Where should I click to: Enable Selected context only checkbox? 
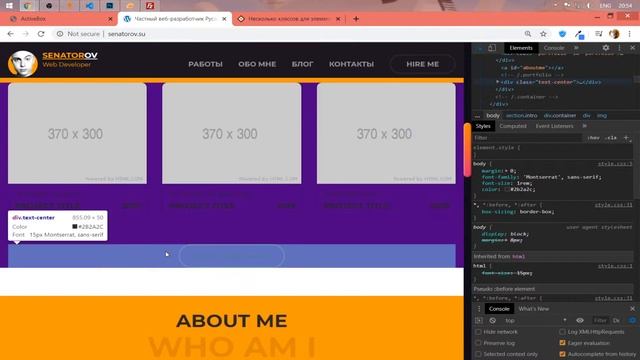(x=478, y=354)
